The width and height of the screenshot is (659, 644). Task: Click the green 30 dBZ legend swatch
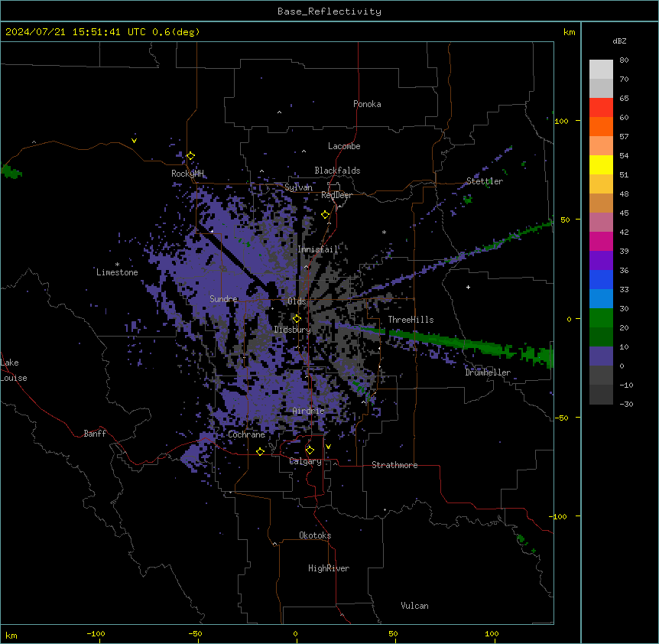click(x=601, y=318)
